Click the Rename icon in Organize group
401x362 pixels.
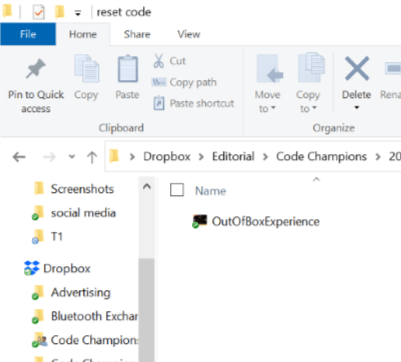(x=393, y=68)
